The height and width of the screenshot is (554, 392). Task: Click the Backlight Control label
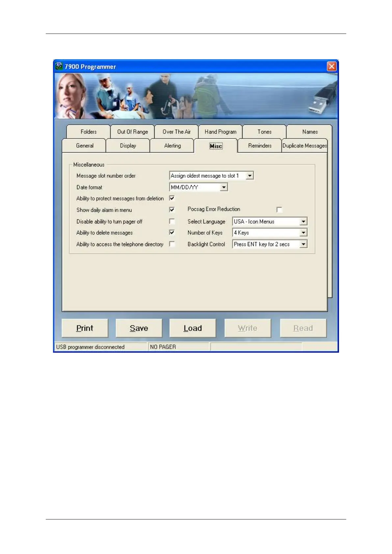click(206, 244)
